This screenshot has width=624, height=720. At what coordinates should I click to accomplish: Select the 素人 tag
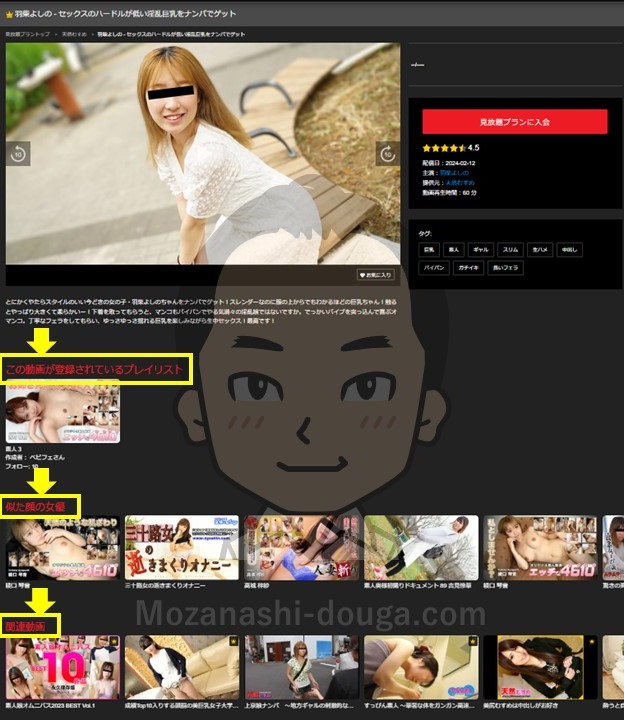(x=456, y=250)
